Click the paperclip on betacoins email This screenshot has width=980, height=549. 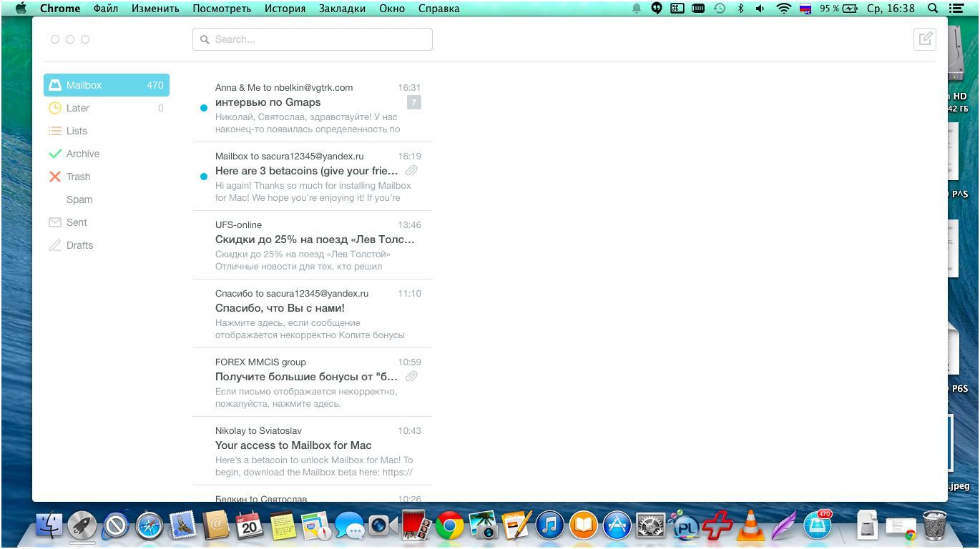click(411, 171)
